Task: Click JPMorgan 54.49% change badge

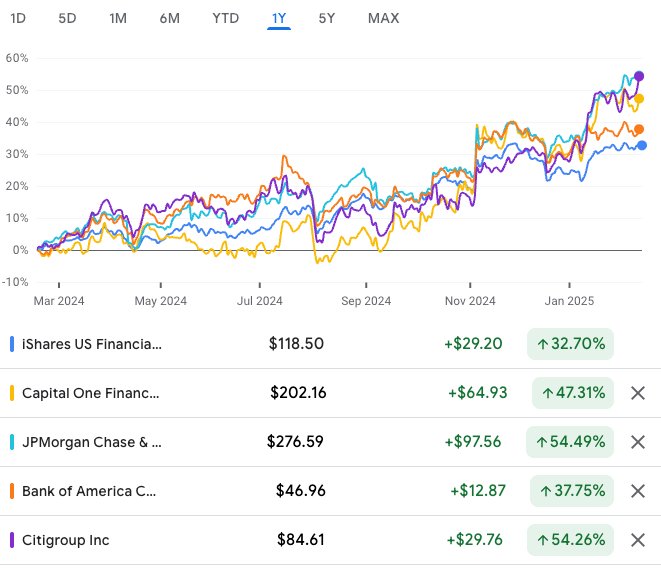Action: 570,442
